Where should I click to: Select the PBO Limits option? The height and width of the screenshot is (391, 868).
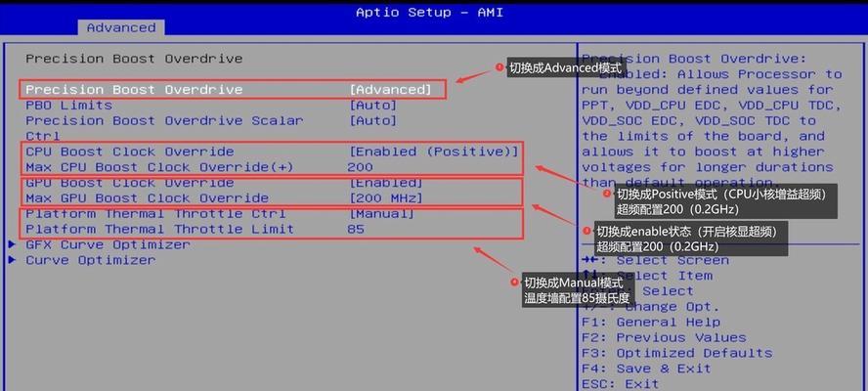coord(69,106)
